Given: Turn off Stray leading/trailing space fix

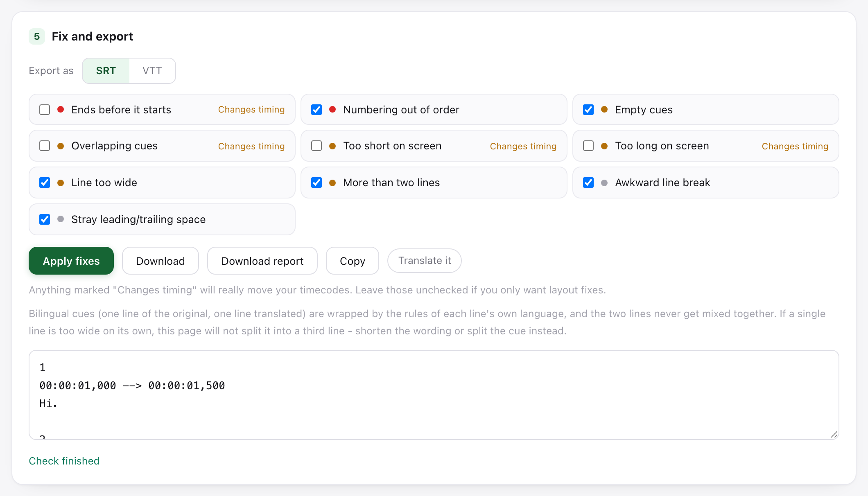Looking at the screenshot, I should [45, 219].
